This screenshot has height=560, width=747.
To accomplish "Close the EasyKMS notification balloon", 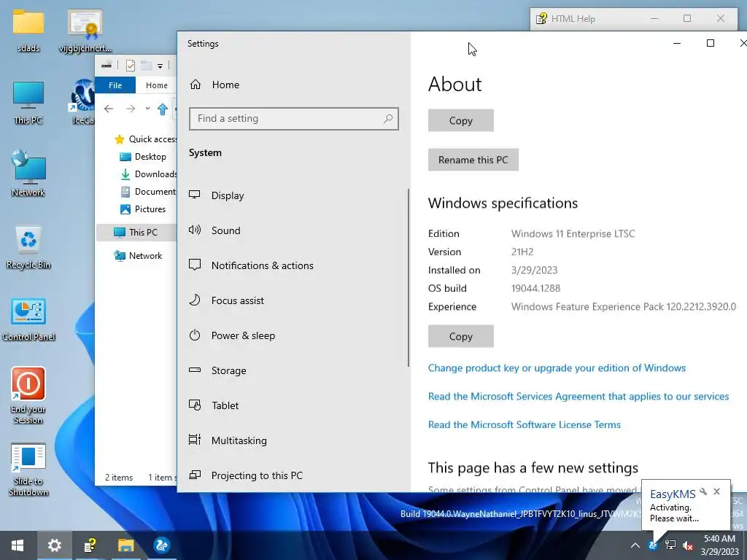I will (x=716, y=491).
